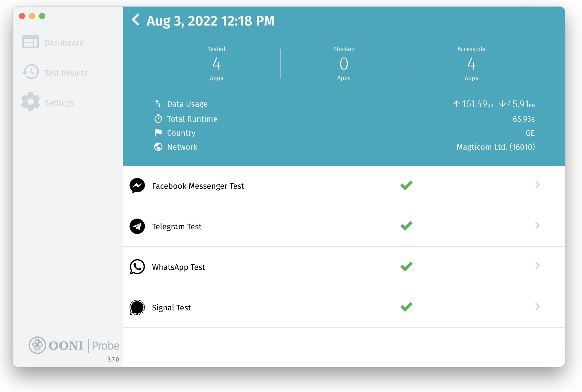
Task: Click the back arrow next to the date
Action: (x=136, y=20)
